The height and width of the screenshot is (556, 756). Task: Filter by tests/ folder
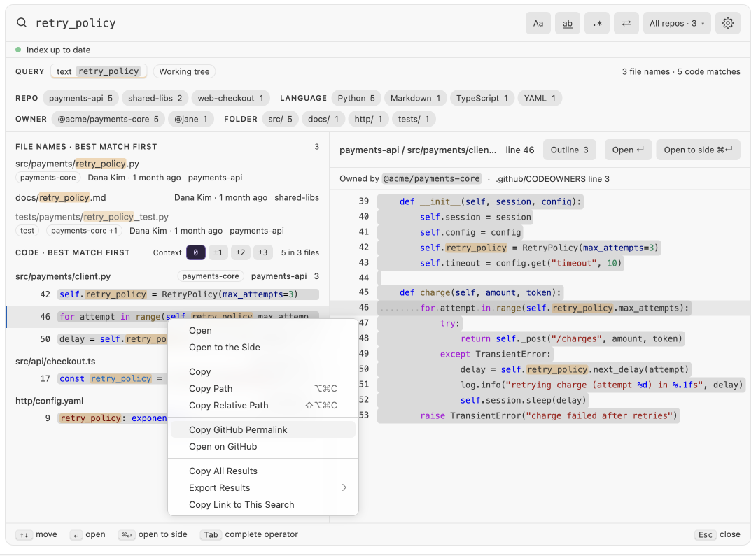(x=414, y=119)
